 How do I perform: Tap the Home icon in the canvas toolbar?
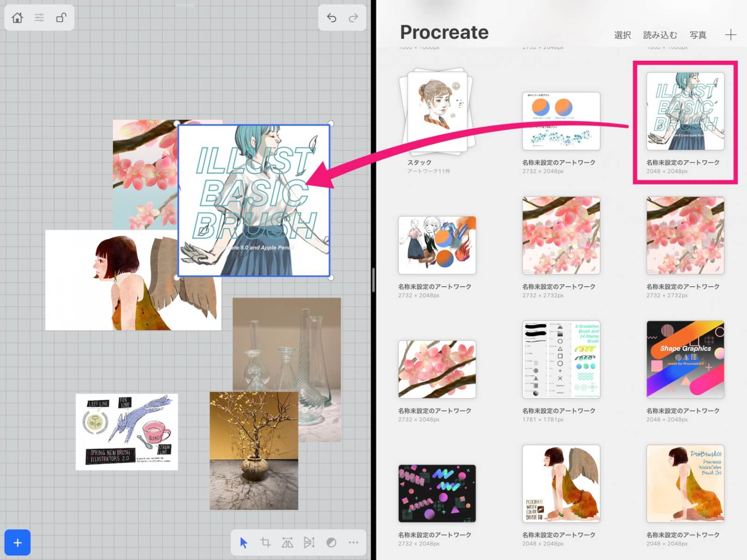(17, 17)
